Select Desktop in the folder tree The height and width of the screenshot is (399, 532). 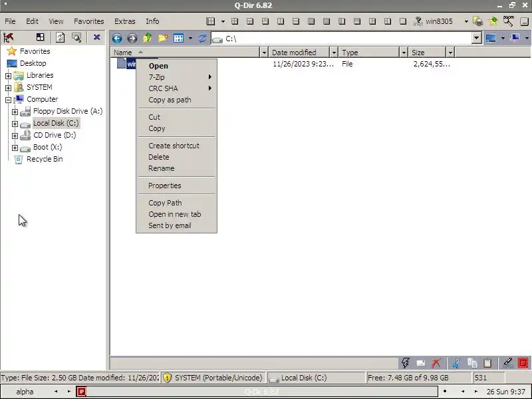coord(33,63)
